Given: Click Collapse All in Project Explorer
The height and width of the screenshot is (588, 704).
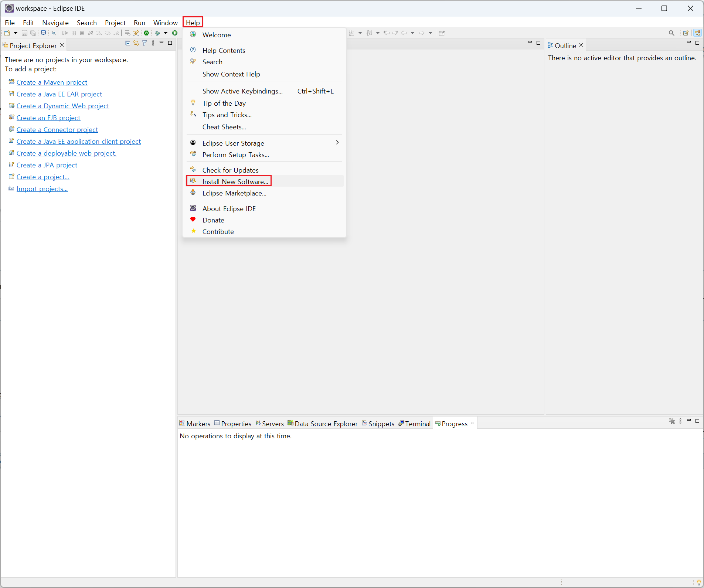Looking at the screenshot, I should [128, 43].
